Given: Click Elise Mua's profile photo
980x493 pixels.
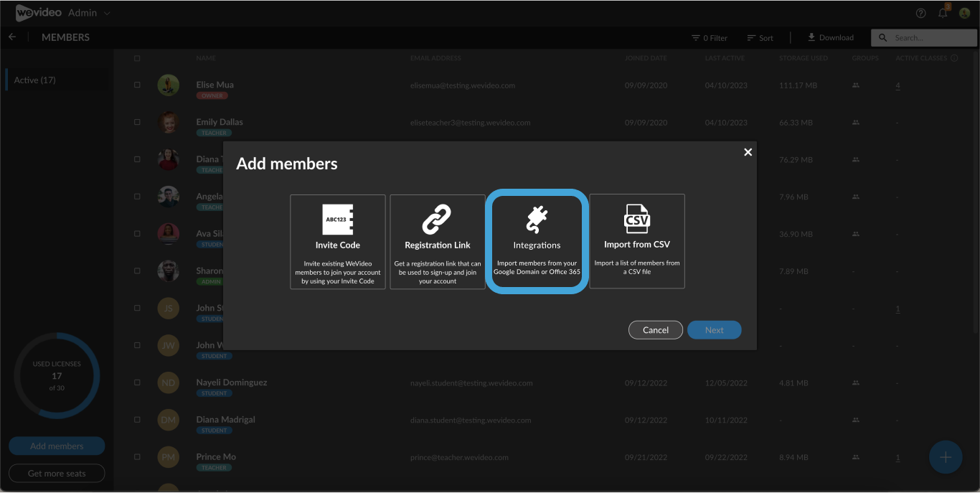Looking at the screenshot, I should tap(169, 85).
